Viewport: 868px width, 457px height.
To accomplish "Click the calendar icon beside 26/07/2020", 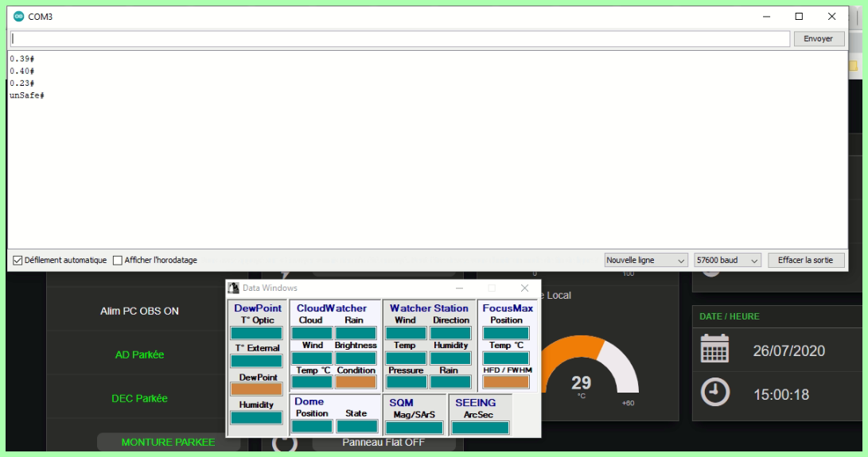I will (x=714, y=348).
